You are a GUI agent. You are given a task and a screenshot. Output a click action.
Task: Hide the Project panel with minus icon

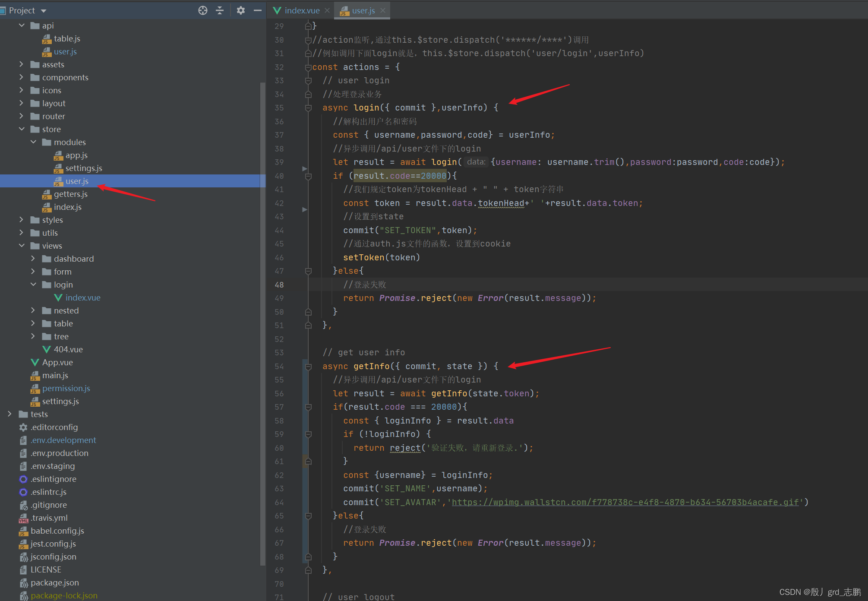pos(258,10)
